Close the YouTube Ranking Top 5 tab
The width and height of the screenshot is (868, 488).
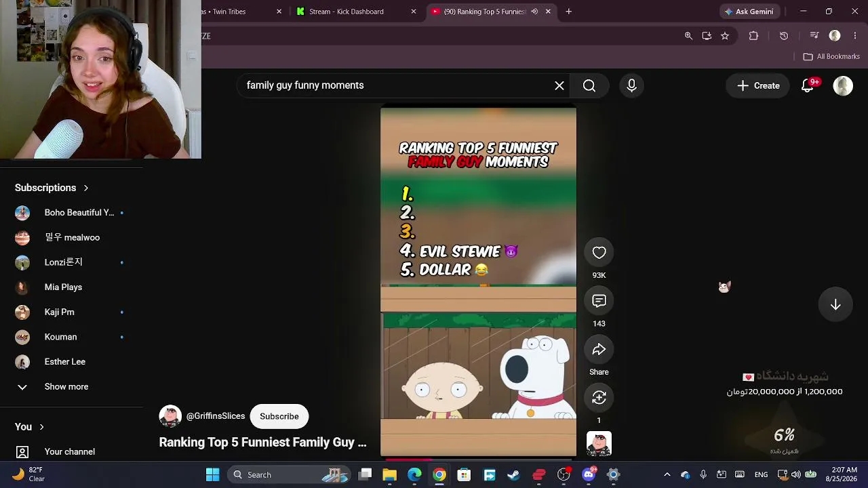point(548,12)
